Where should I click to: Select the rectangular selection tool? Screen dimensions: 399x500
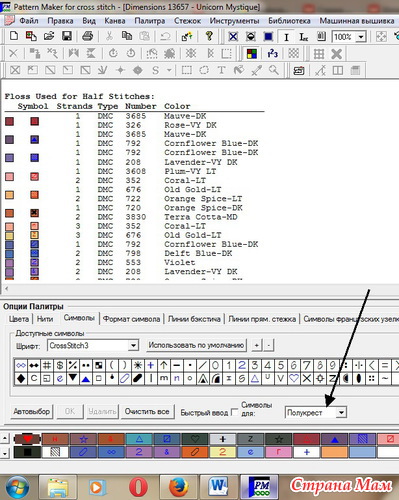pyautogui.click(x=187, y=70)
